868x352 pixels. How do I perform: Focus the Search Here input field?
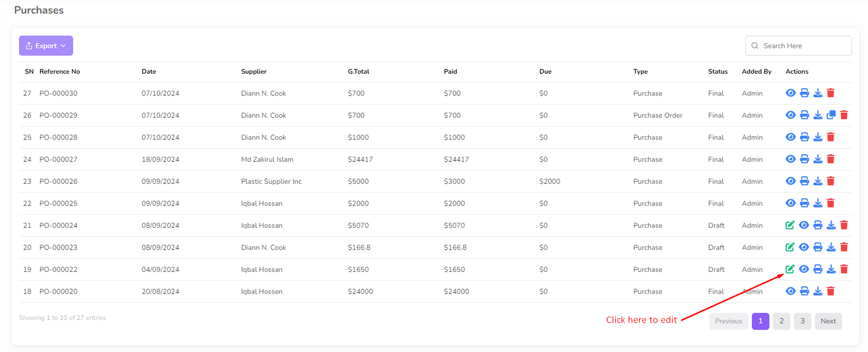pos(804,46)
